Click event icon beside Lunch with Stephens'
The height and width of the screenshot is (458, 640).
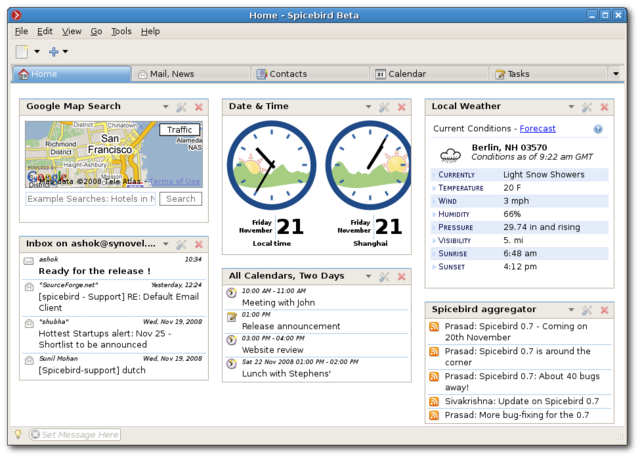(x=231, y=364)
